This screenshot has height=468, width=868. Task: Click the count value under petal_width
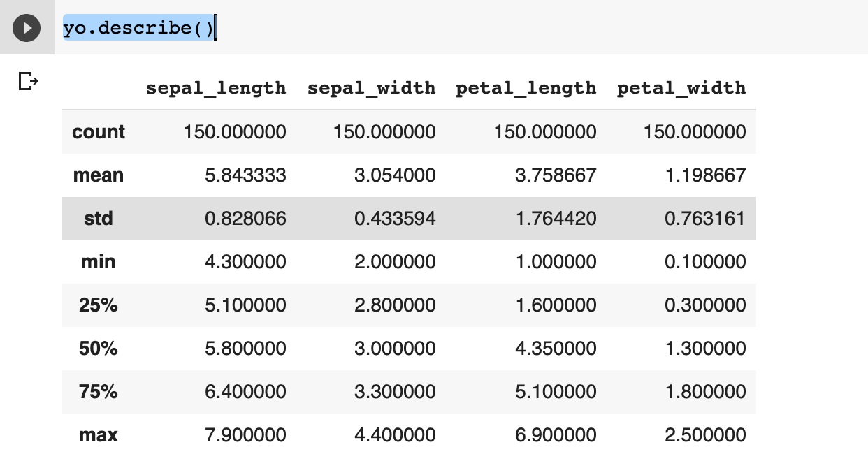[695, 132]
